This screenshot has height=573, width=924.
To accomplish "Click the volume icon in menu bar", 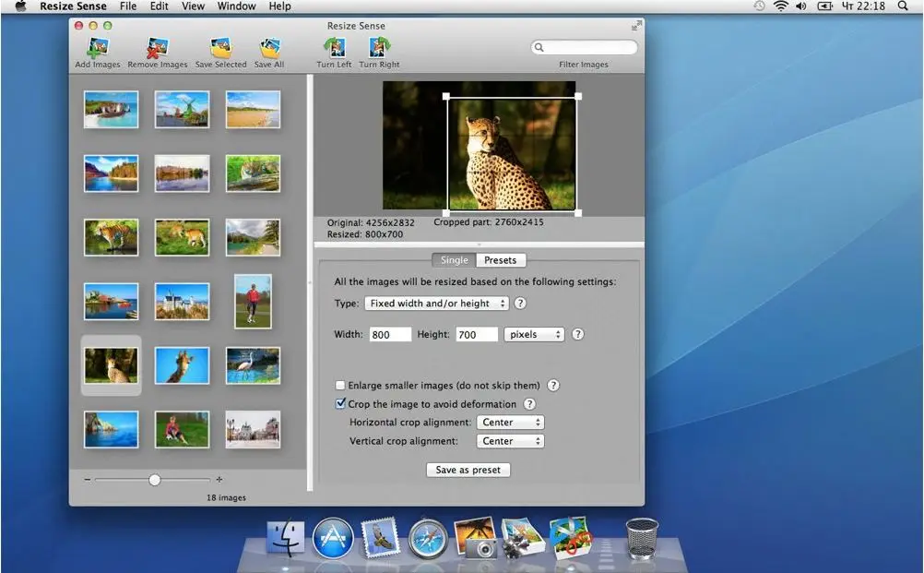I will tap(801, 6).
